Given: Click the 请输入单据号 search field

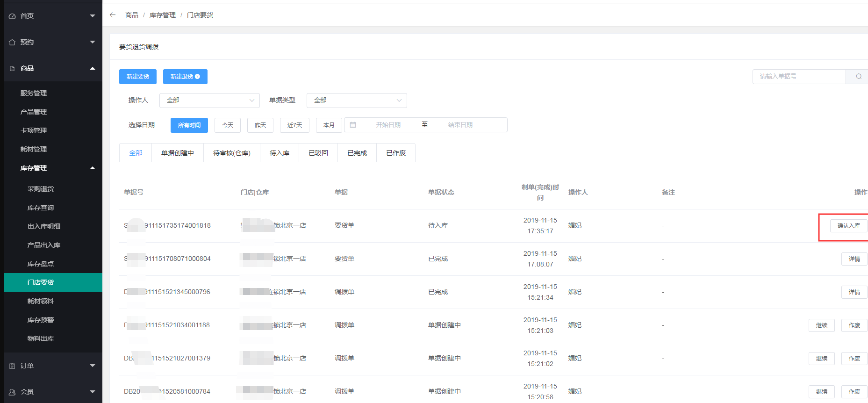Looking at the screenshot, I should click(799, 76).
